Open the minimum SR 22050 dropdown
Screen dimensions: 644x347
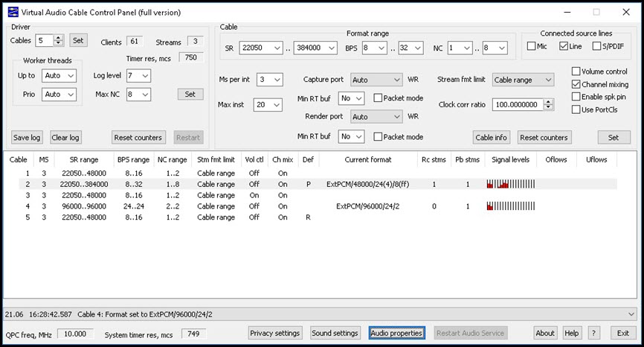261,48
